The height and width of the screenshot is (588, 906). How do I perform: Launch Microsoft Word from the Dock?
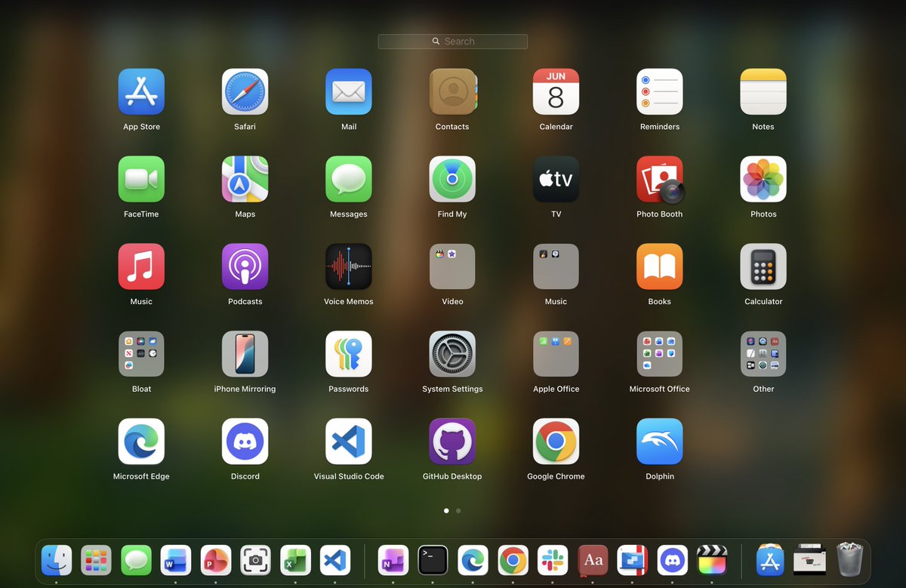pyautogui.click(x=176, y=560)
